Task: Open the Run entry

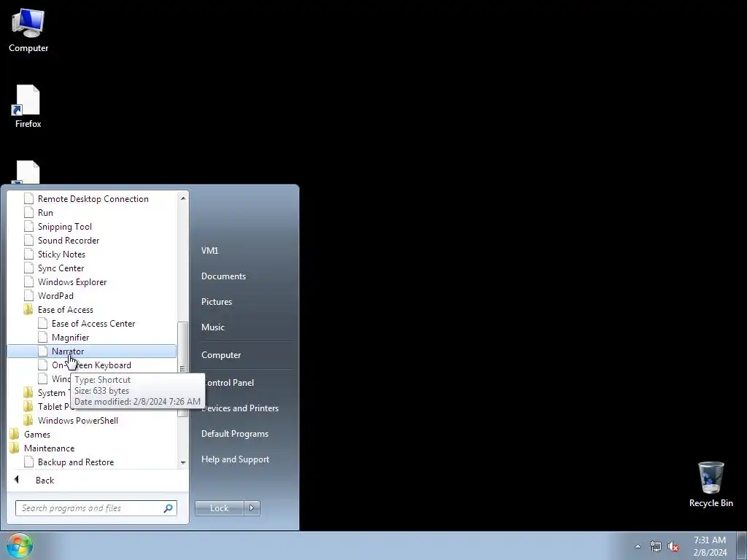Action: click(x=45, y=212)
